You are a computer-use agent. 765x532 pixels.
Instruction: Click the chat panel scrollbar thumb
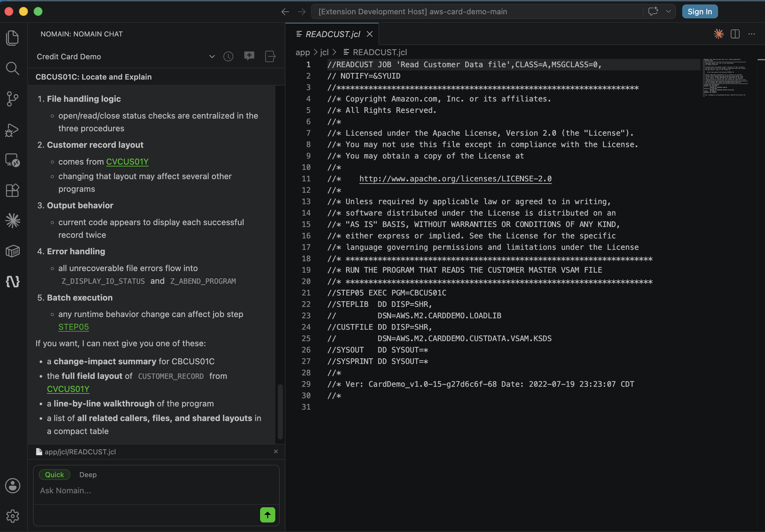point(280,412)
